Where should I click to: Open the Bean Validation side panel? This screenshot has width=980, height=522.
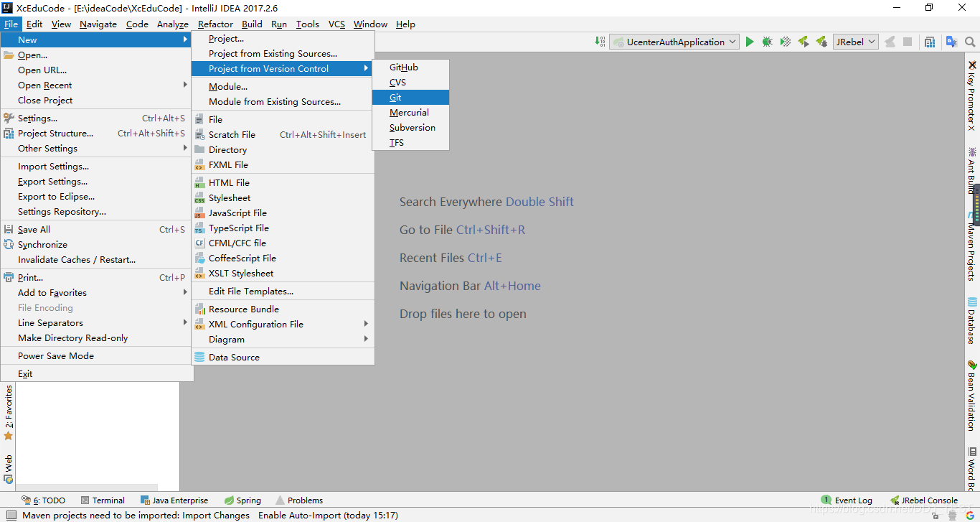972,396
